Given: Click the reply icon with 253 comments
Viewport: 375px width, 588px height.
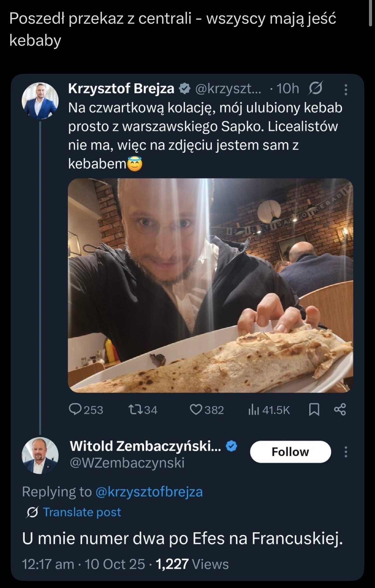Looking at the screenshot, I should 75,409.
